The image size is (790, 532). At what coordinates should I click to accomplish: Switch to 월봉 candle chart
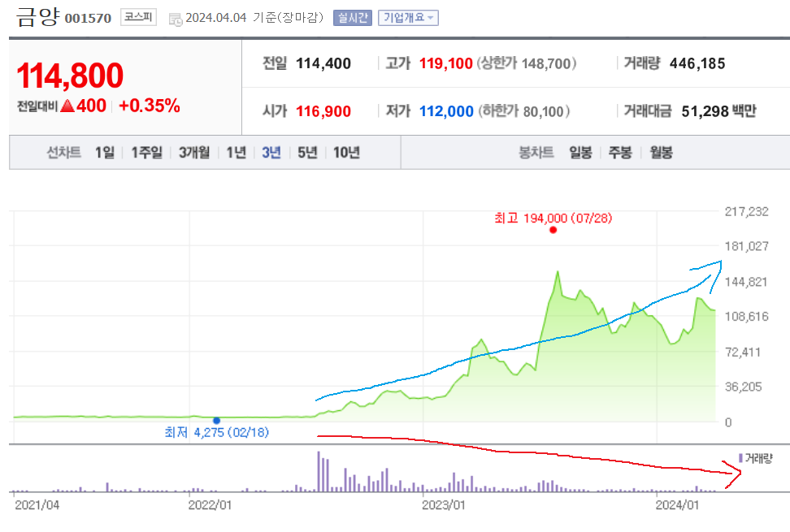(661, 153)
